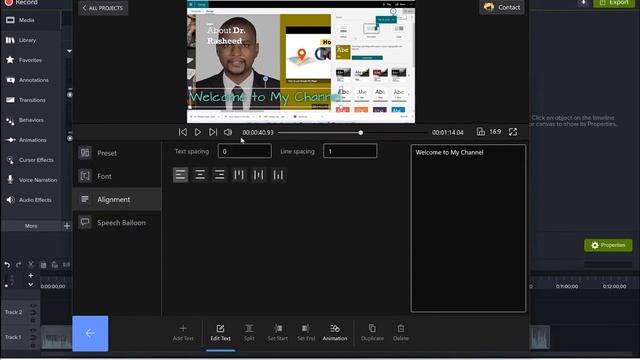Click the Set Start tool

click(x=278, y=333)
